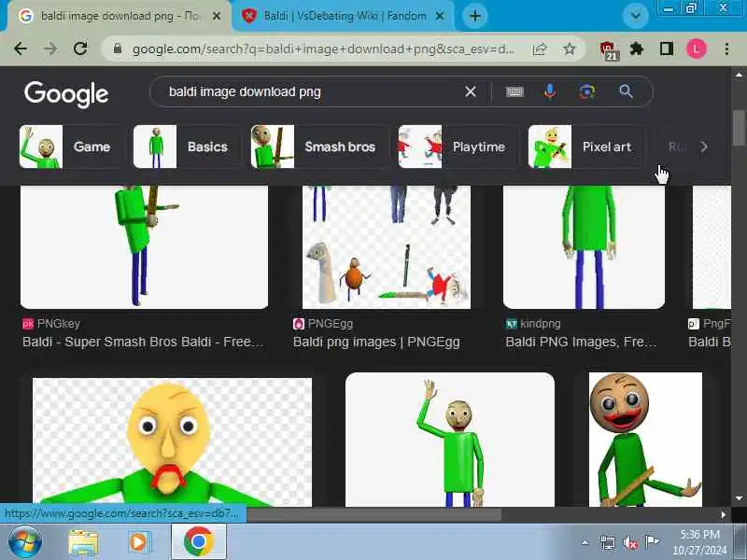Show more filter chips with right arrow

point(704,147)
